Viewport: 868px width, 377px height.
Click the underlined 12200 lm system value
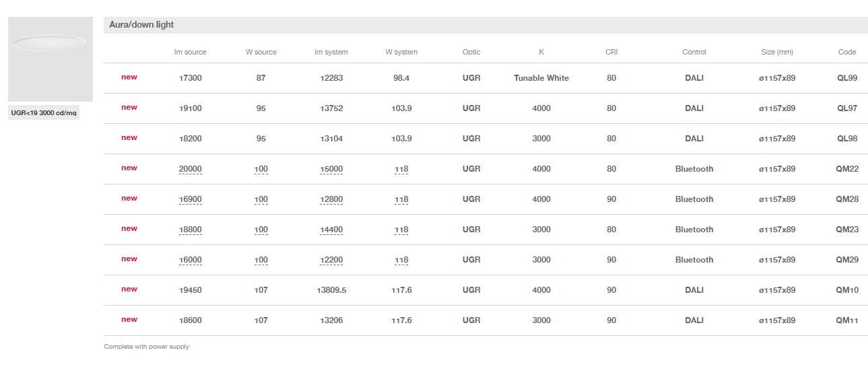[331, 261]
